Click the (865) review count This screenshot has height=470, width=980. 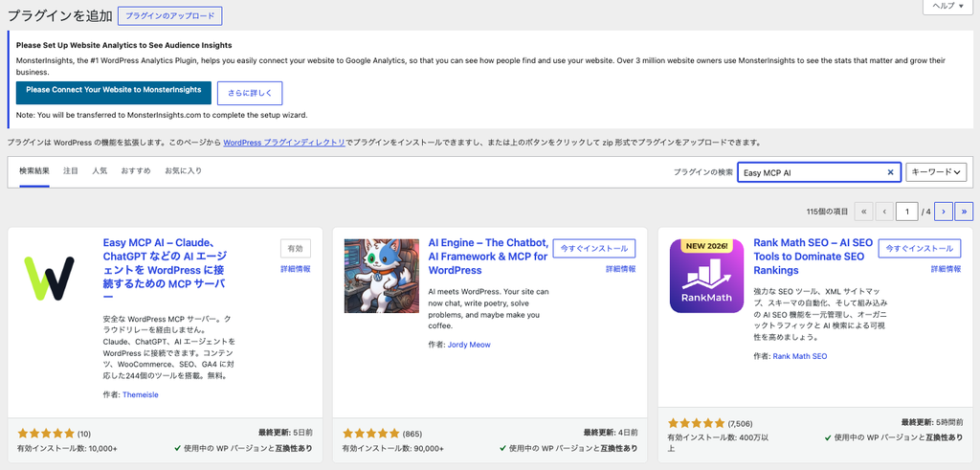412,434
